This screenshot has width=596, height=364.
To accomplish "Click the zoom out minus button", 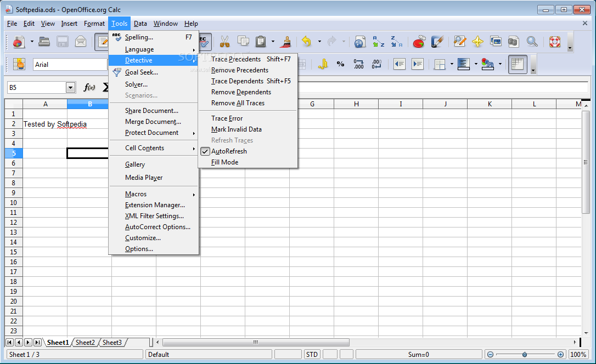I will click(490, 355).
